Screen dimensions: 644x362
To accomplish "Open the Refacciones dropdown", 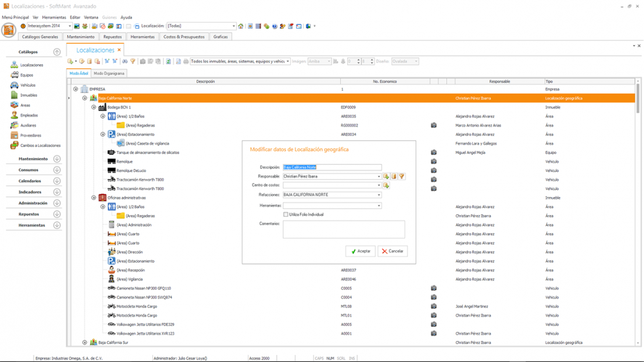I will (x=379, y=195).
